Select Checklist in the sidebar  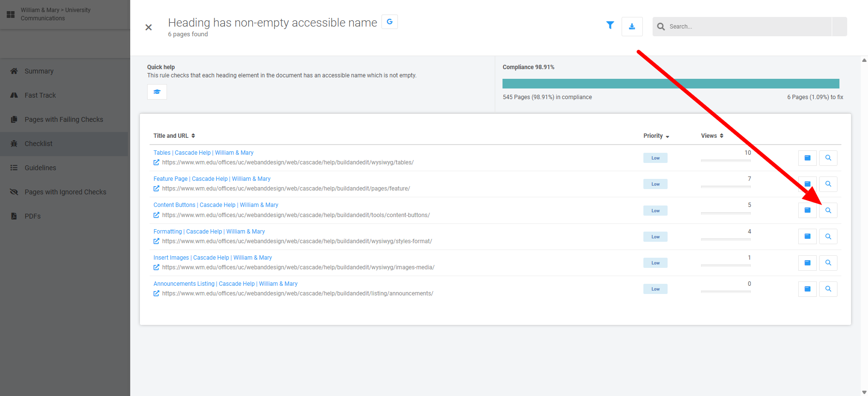64,144
